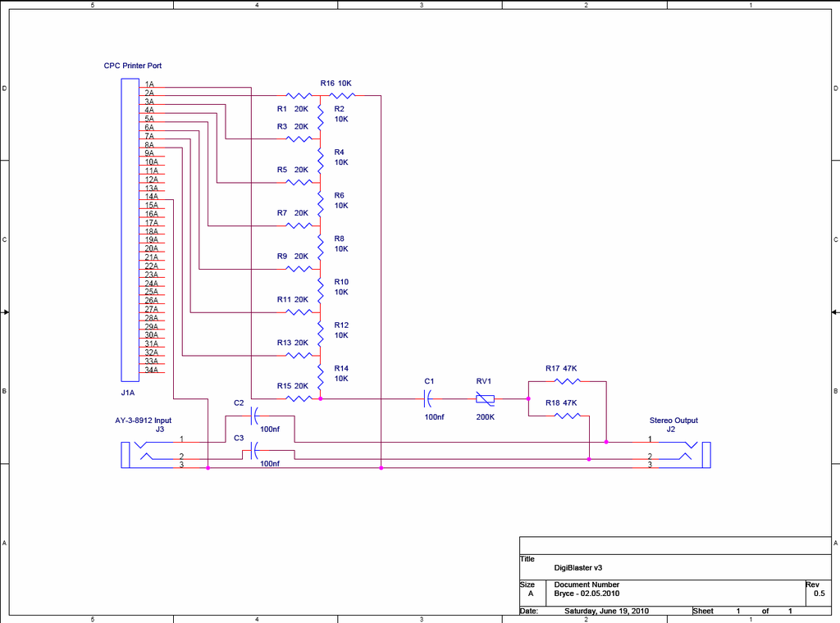Image resolution: width=840 pixels, height=623 pixels.
Task: Click pin 14A on the printer port
Action: [152, 197]
